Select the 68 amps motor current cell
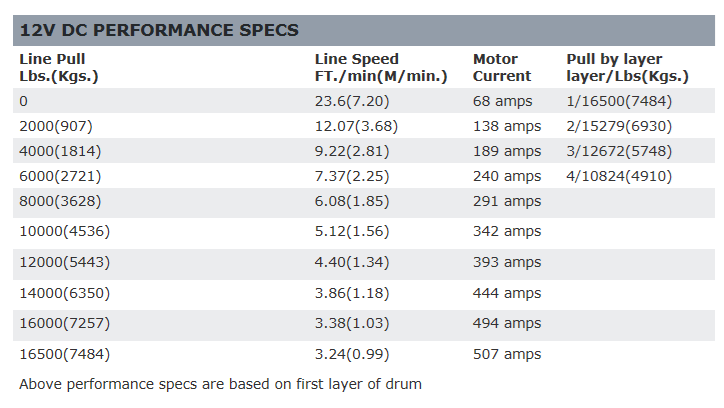 pyautogui.click(x=502, y=101)
